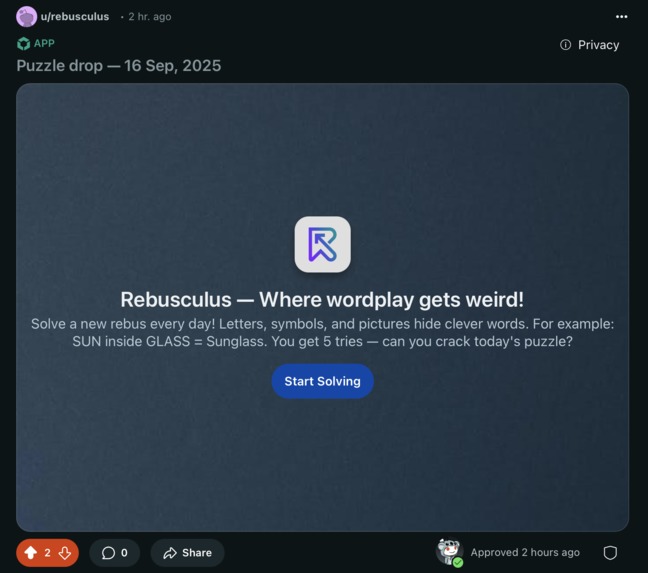Open post title Puzzle drop — 16 Sep, 2025
The height and width of the screenshot is (573, 648).
(x=119, y=66)
